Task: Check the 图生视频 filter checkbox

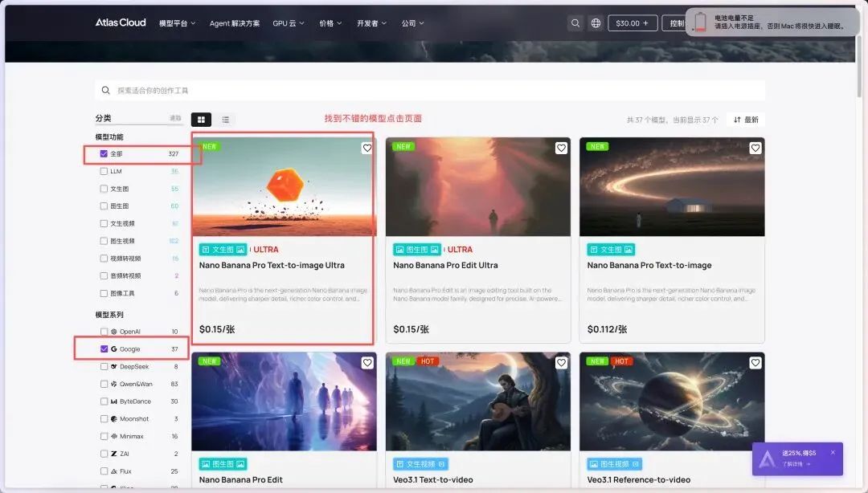Action: [104, 241]
